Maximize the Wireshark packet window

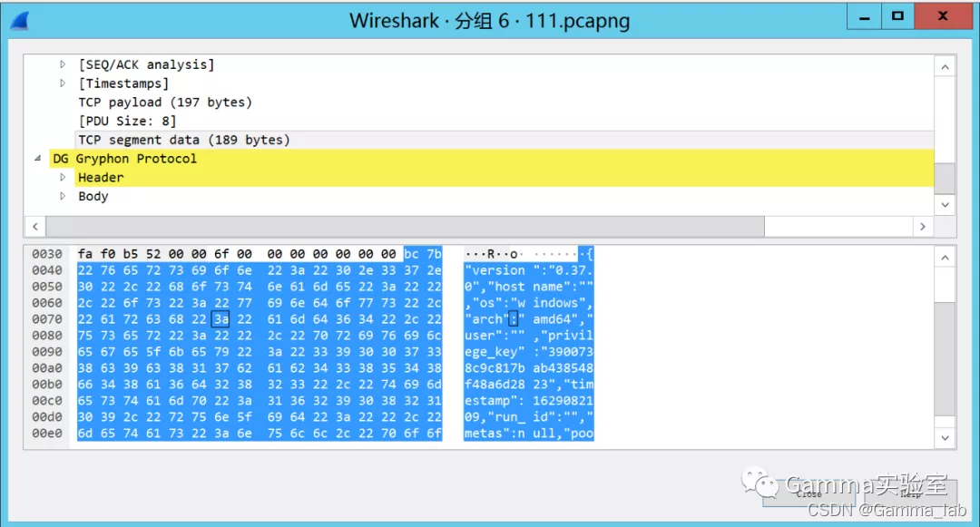897,17
